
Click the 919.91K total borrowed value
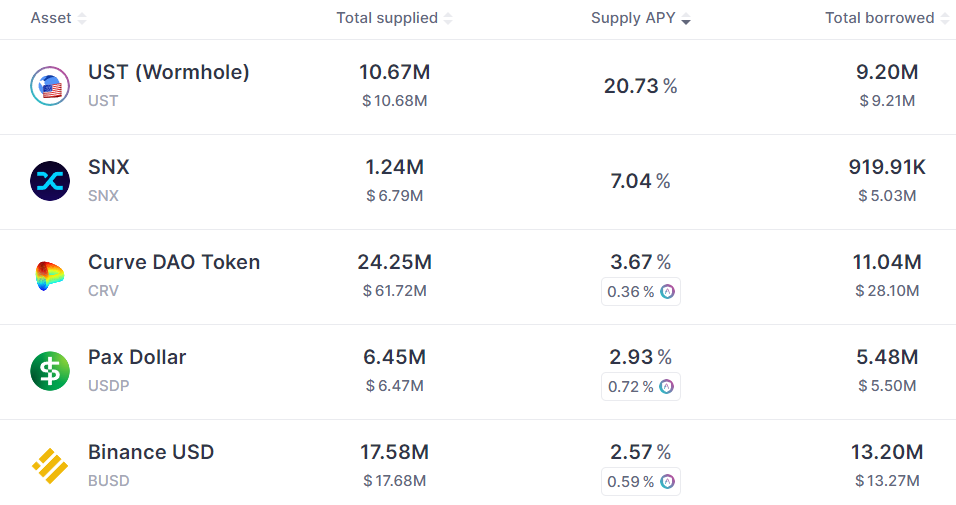tap(887, 167)
